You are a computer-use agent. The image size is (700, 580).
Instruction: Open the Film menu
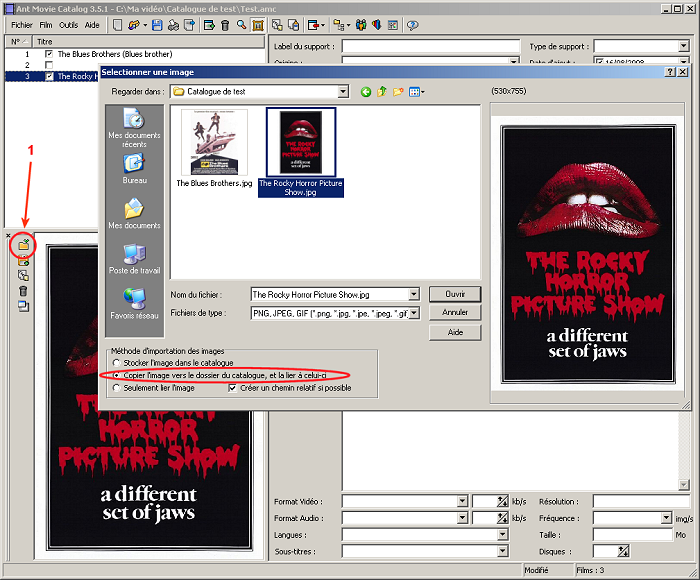[46, 25]
